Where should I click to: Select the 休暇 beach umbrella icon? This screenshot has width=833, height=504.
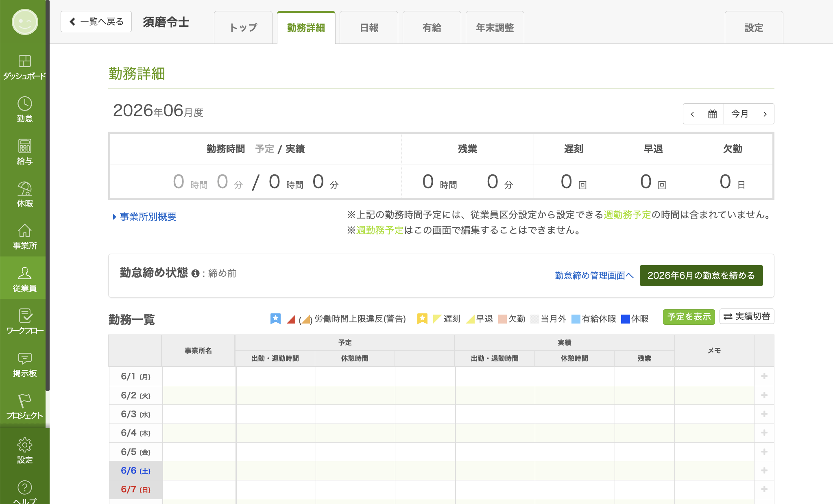click(24, 188)
